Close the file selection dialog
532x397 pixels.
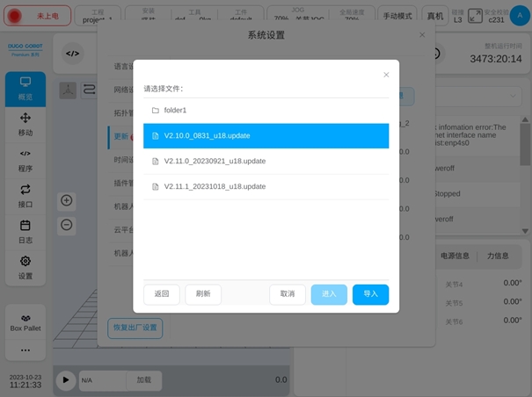pos(386,75)
